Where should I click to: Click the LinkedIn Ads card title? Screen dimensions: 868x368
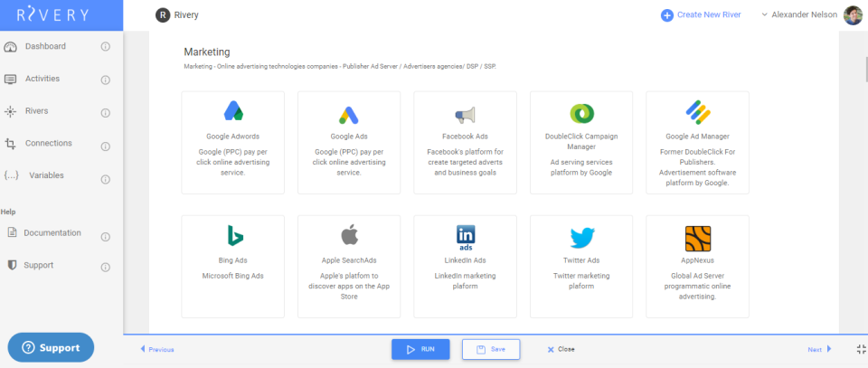click(x=465, y=260)
